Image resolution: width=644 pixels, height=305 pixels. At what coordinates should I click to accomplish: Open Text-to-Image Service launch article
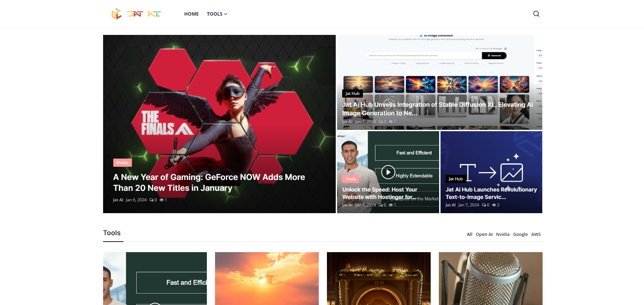click(491, 193)
